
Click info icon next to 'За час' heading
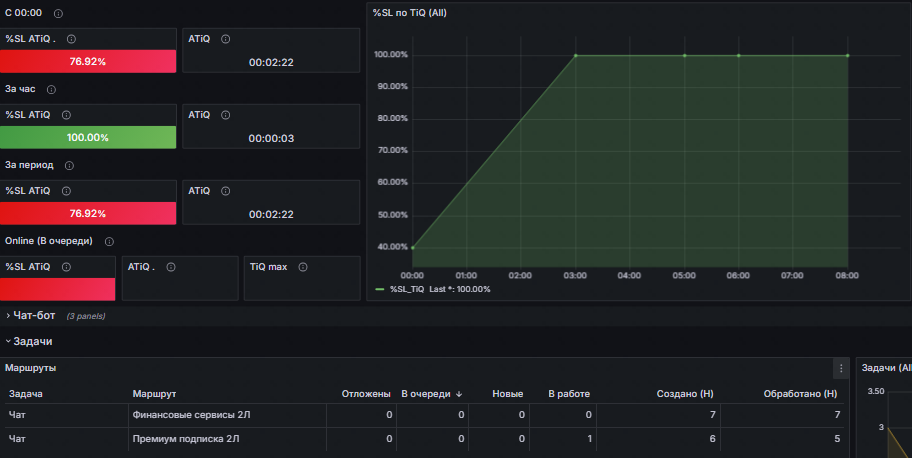(51, 90)
